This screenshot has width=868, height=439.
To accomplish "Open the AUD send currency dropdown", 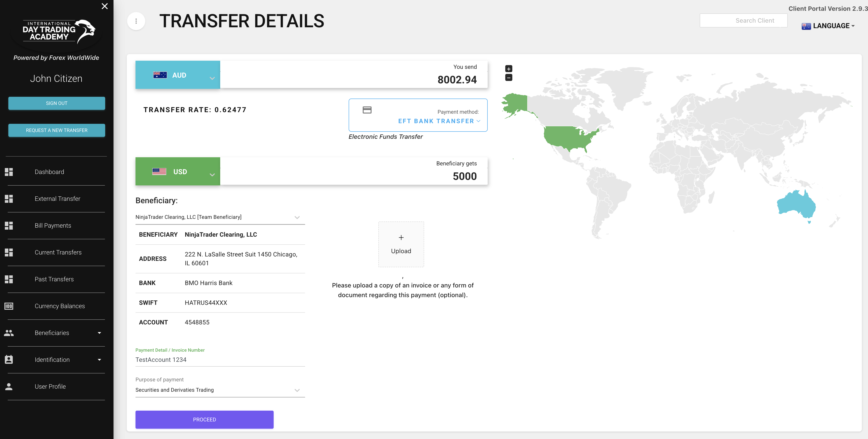I will pos(178,75).
